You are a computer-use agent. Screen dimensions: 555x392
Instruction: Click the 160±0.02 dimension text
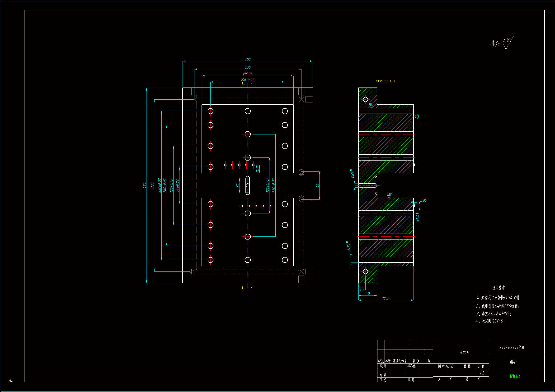[x=247, y=80]
